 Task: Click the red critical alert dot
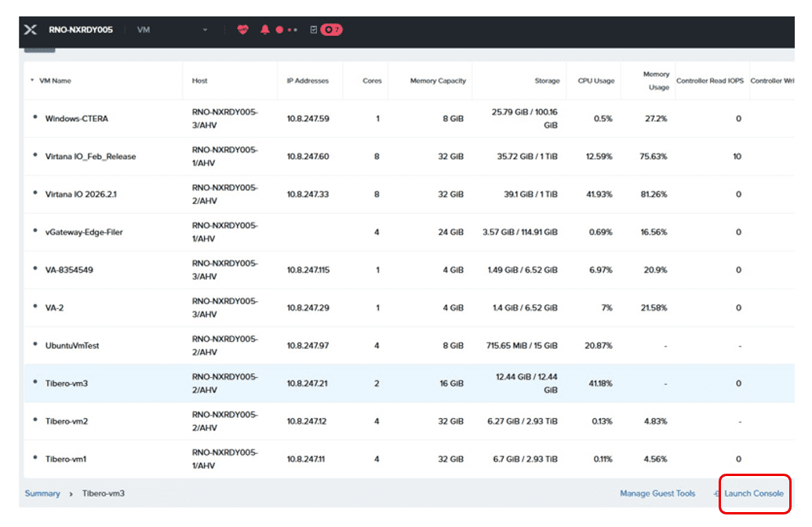coord(279,30)
